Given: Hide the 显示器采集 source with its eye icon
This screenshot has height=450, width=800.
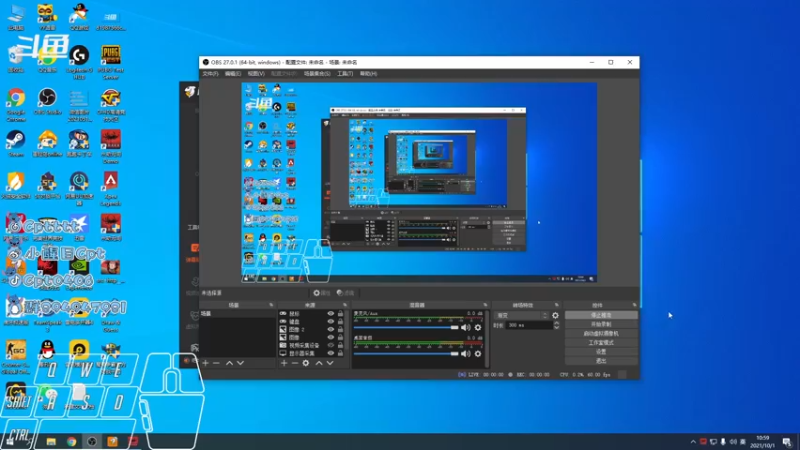Looking at the screenshot, I should pos(331,353).
